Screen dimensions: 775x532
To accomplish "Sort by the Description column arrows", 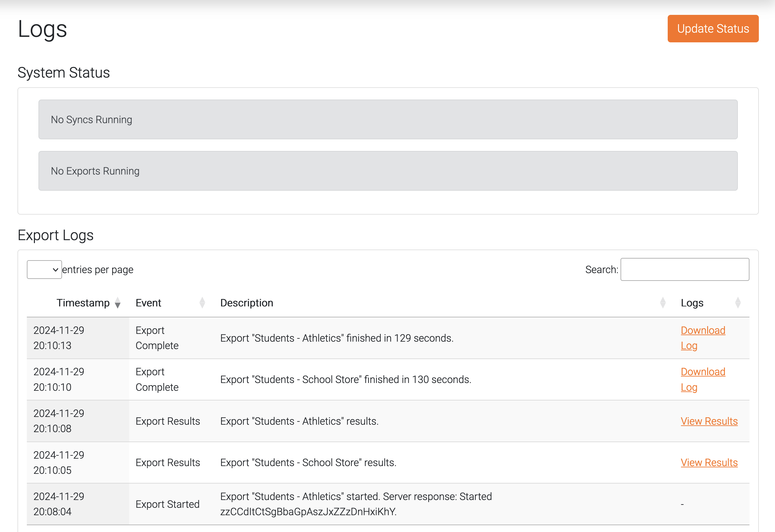I will click(663, 303).
